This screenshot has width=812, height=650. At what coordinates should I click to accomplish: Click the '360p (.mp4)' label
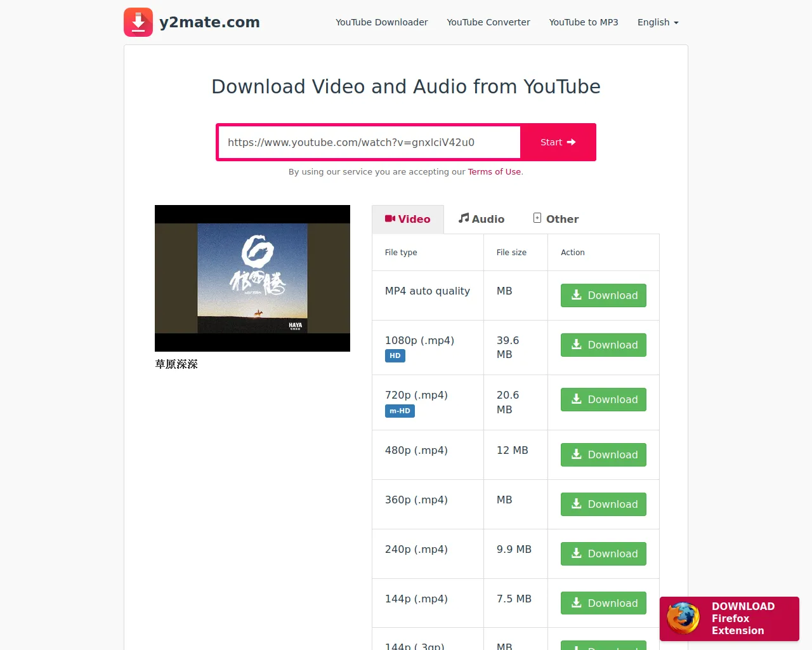pyautogui.click(x=416, y=500)
